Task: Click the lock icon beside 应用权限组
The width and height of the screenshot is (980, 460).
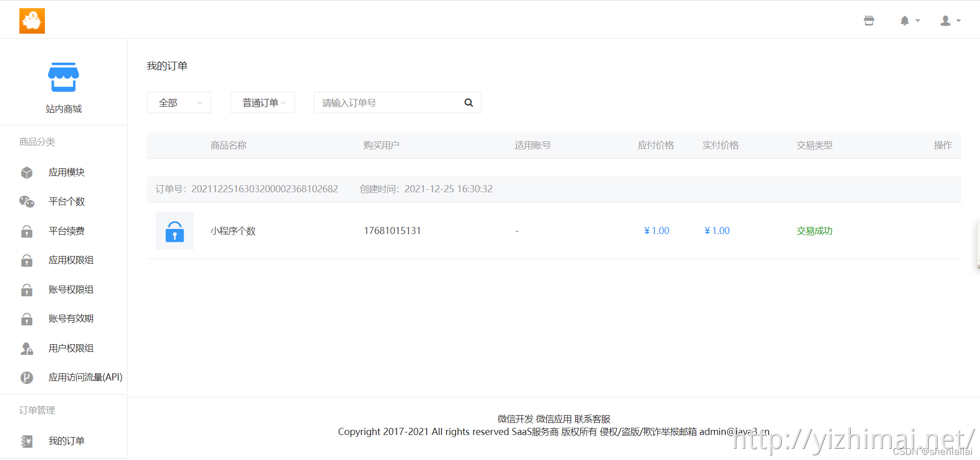Action: (27, 260)
